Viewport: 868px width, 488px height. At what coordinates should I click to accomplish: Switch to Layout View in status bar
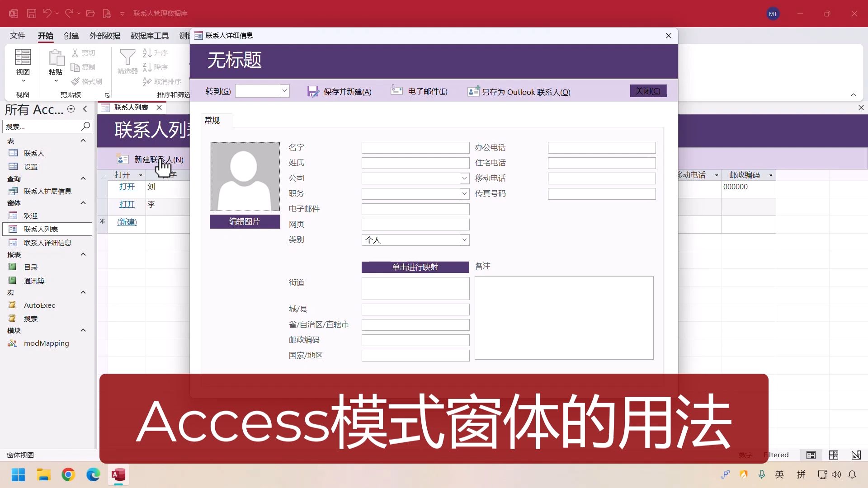pos(834,455)
